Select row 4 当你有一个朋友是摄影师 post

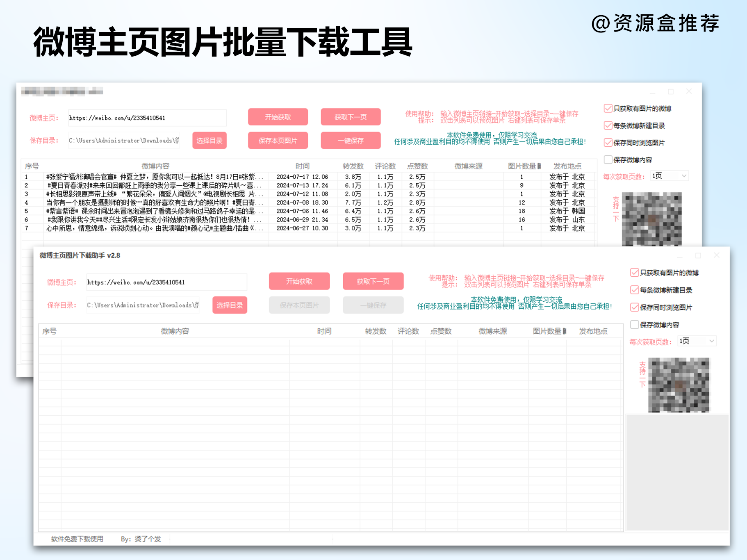click(307, 203)
